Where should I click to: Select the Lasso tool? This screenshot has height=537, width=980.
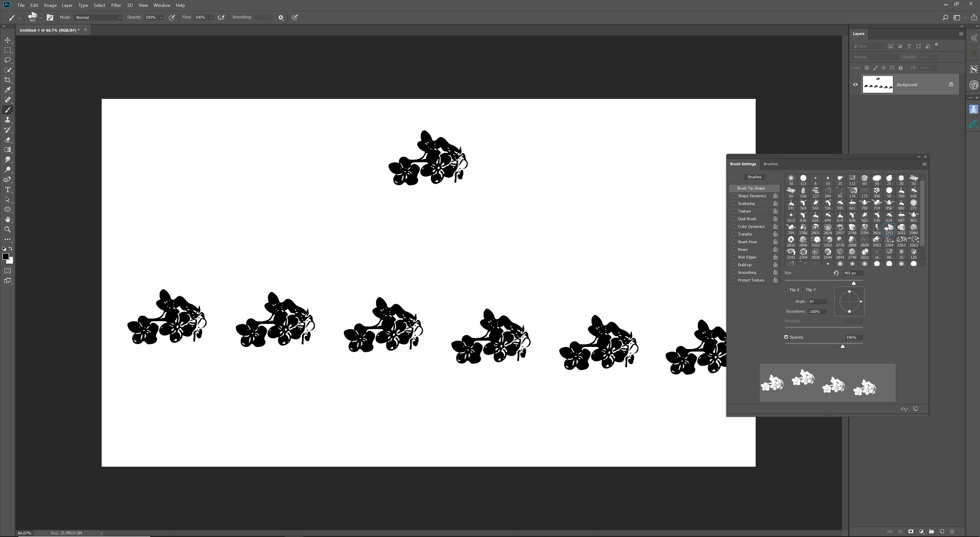(8, 60)
